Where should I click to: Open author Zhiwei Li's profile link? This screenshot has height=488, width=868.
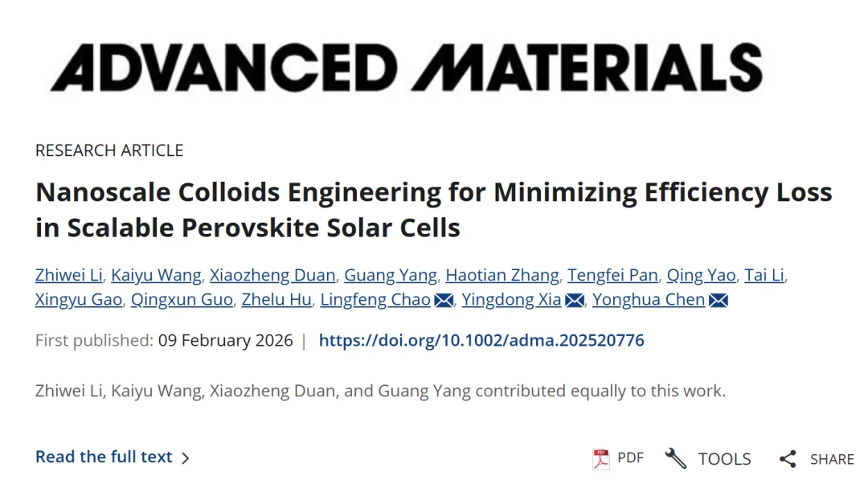[68, 275]
